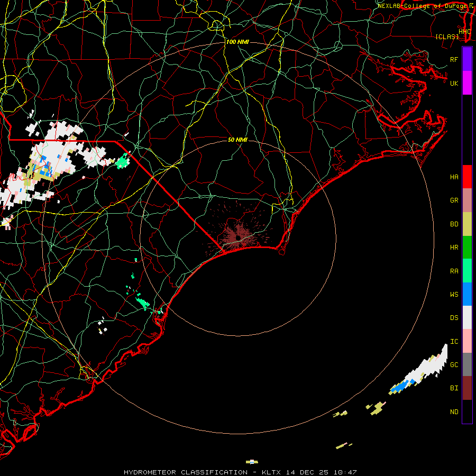Select the GR graupel legend swatch
The width and height of the screenshot is (476, 476).
(467, 200)
